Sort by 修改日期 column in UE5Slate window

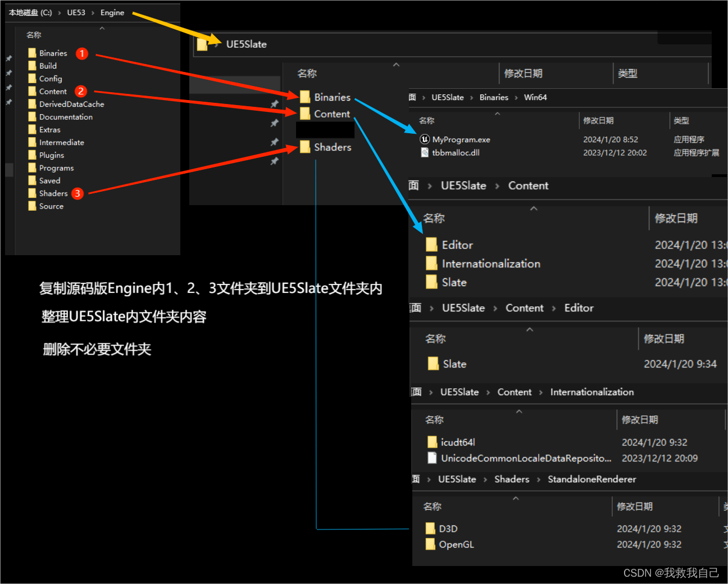(x=523, y=73)
